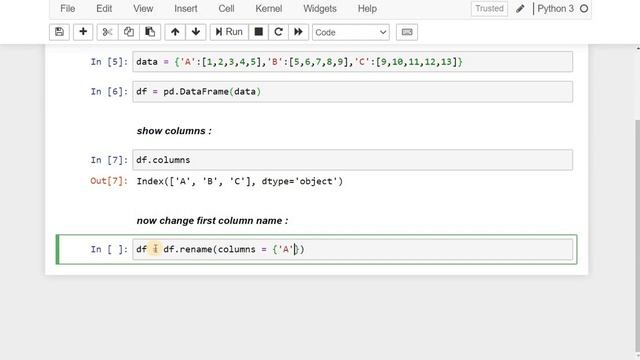Save the notebook with the floppy disk icon
The width and height of the screenshot is (640, 360).
(59, 32)
